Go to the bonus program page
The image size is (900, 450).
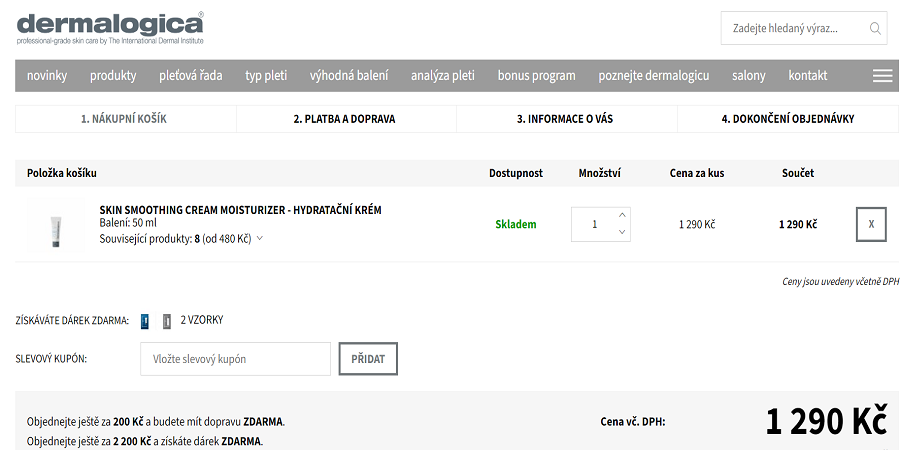click(536, 76)
